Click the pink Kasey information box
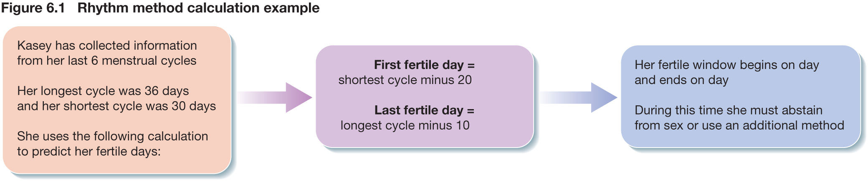 point(117,100)
